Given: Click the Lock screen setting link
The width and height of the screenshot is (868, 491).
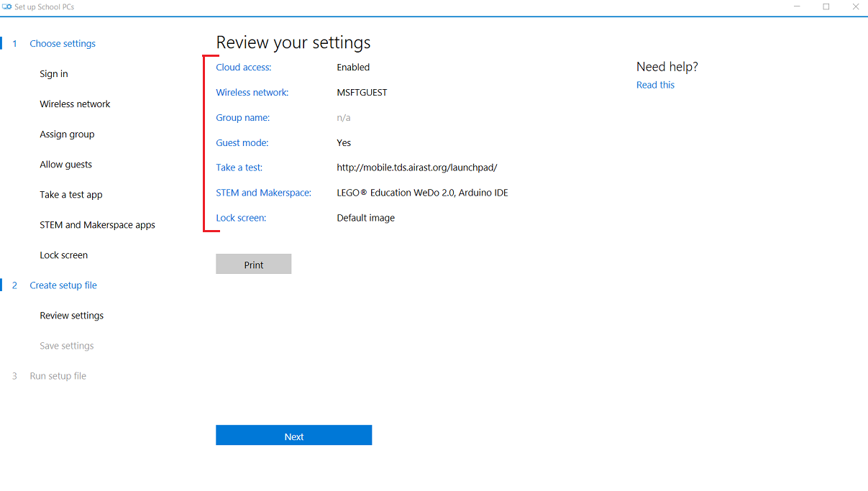Looking at the screenshot, I should [241, 218].
